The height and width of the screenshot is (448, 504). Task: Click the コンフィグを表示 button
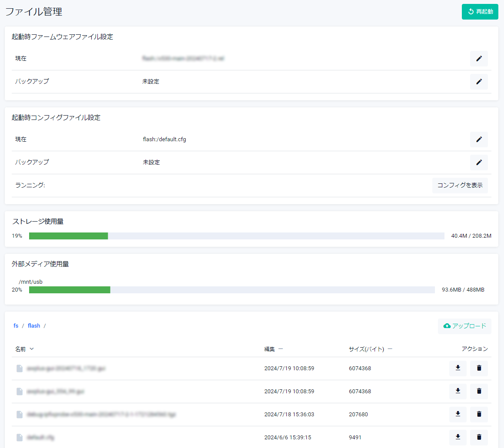point(460,186)
